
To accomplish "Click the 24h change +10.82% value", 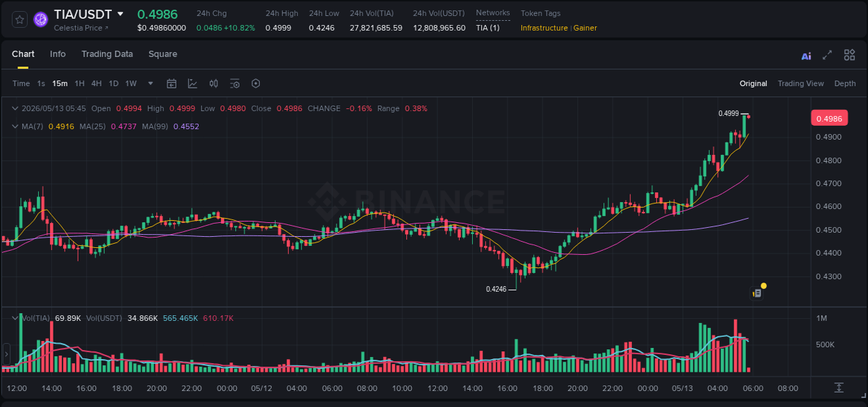I will [239, 28].
